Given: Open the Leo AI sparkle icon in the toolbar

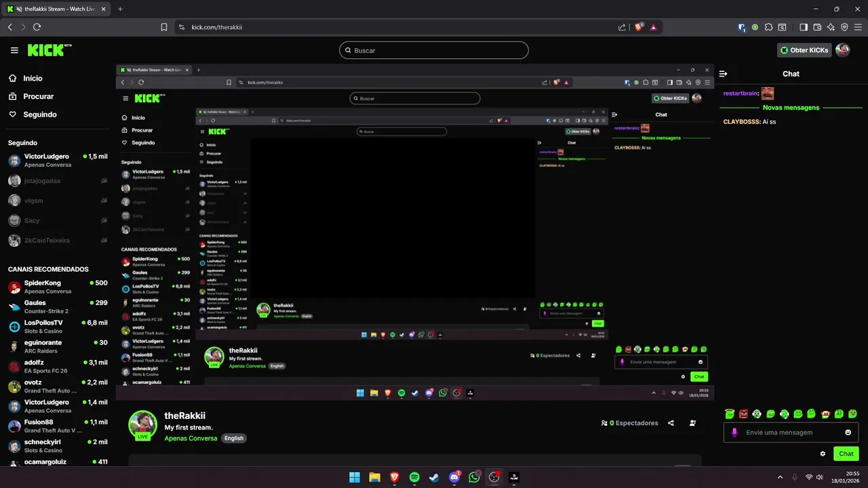Looking at the screenshot, I should [831, 27].
